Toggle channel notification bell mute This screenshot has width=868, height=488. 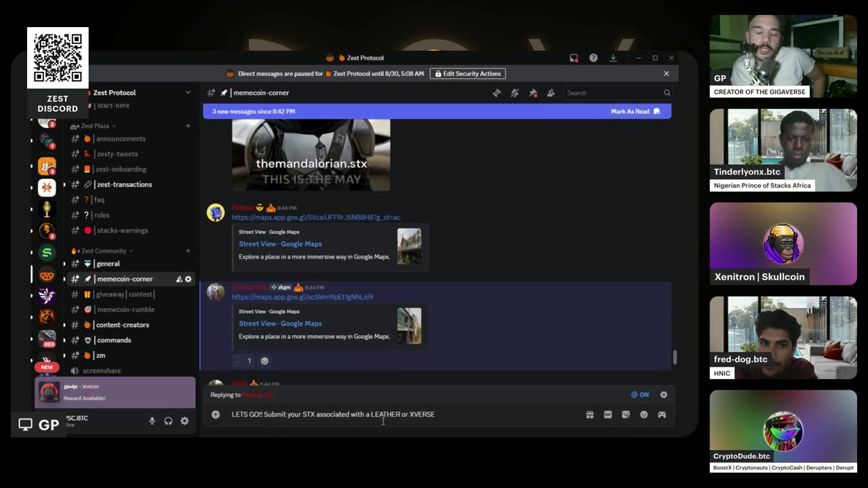[x=515, y=93]
